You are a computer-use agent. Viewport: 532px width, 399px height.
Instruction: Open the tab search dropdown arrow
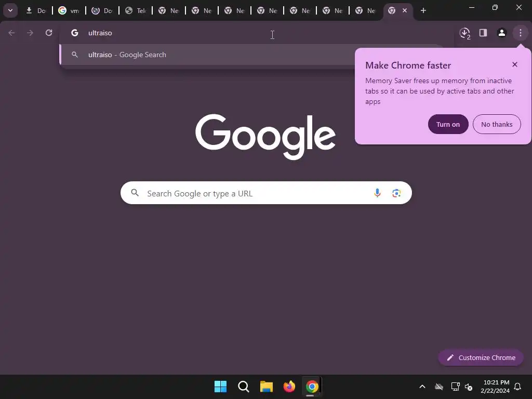pos(10,10)
